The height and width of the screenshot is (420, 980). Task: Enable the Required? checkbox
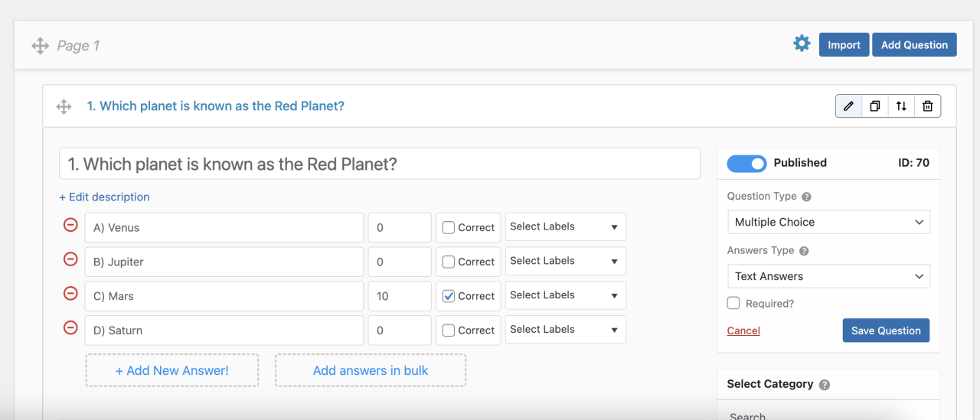point(733,303)
